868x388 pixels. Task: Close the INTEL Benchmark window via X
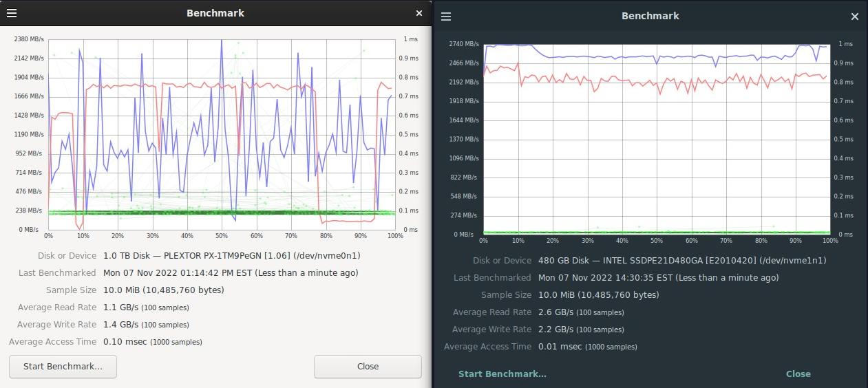(855, 17)
